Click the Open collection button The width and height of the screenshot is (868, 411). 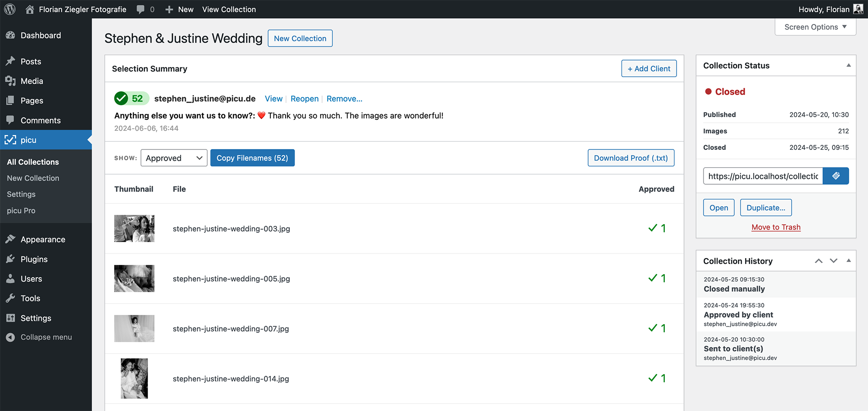pyautogui.click(x=719, y=208)
